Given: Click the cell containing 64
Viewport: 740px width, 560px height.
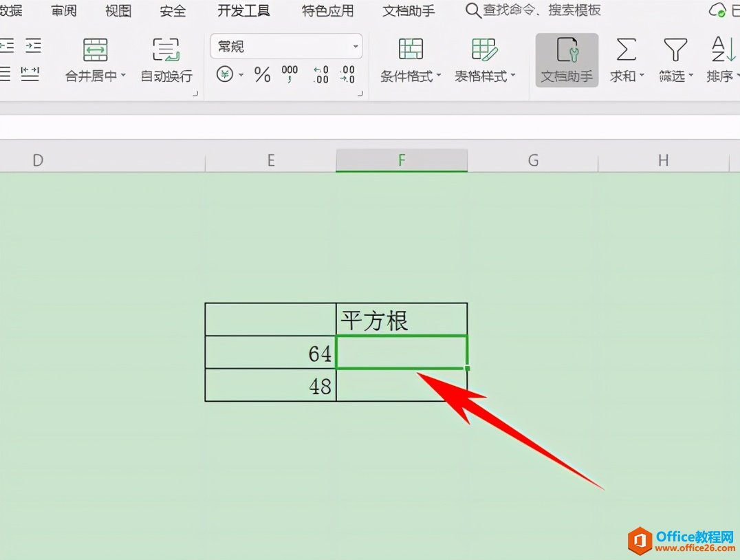Looking at the screenshot, I should click(x=270, y=352).
